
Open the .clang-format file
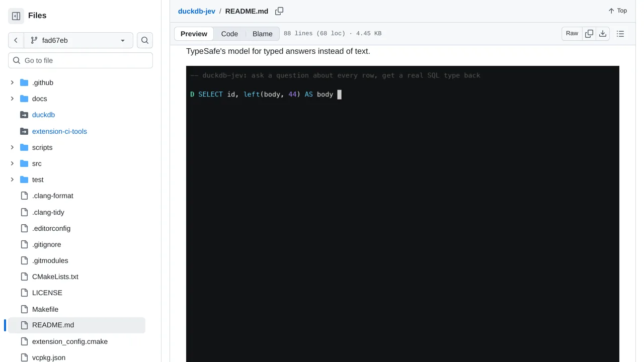click(53, 196)
